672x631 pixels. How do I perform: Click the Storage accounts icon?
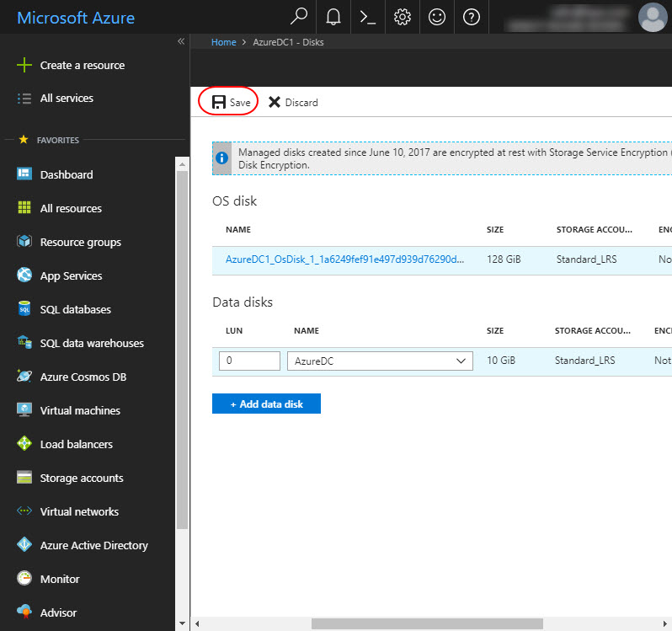[x=24, y=477]
